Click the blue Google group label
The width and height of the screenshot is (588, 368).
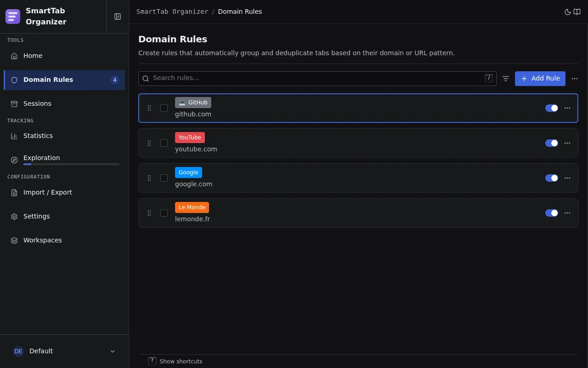[188, 172]
